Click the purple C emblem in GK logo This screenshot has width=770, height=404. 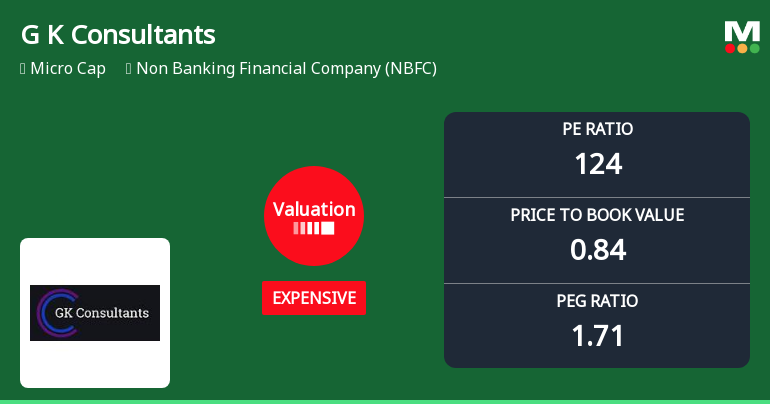[57, 313]
